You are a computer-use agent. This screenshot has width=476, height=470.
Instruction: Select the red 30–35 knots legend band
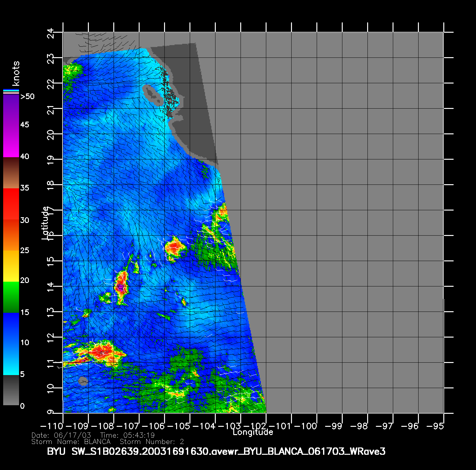point(11,204)
